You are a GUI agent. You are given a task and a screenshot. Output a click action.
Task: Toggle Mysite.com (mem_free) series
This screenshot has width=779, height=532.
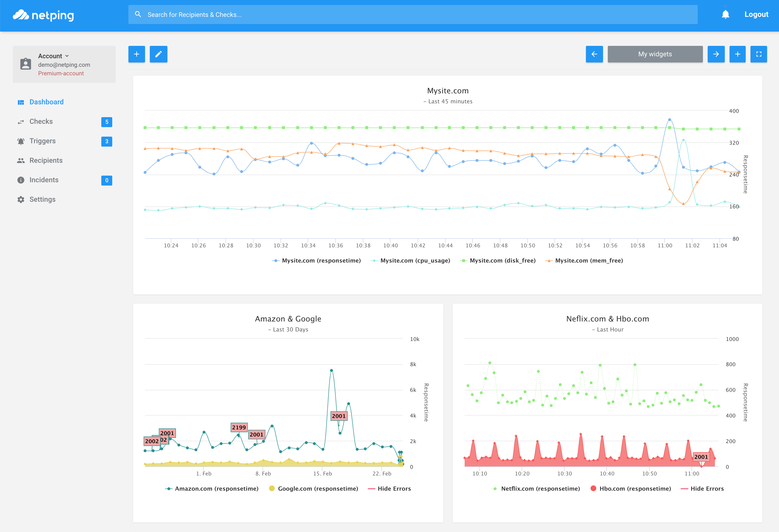click(584, 260)
